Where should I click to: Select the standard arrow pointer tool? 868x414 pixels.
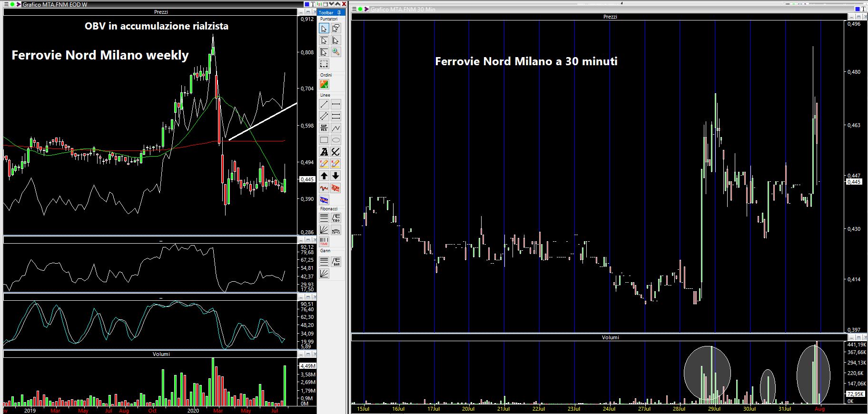pos(324,29)
